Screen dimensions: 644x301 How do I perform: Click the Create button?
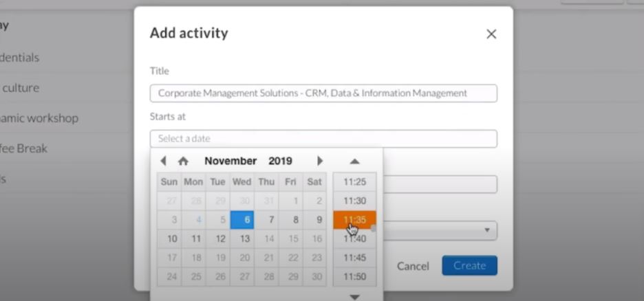469,266
